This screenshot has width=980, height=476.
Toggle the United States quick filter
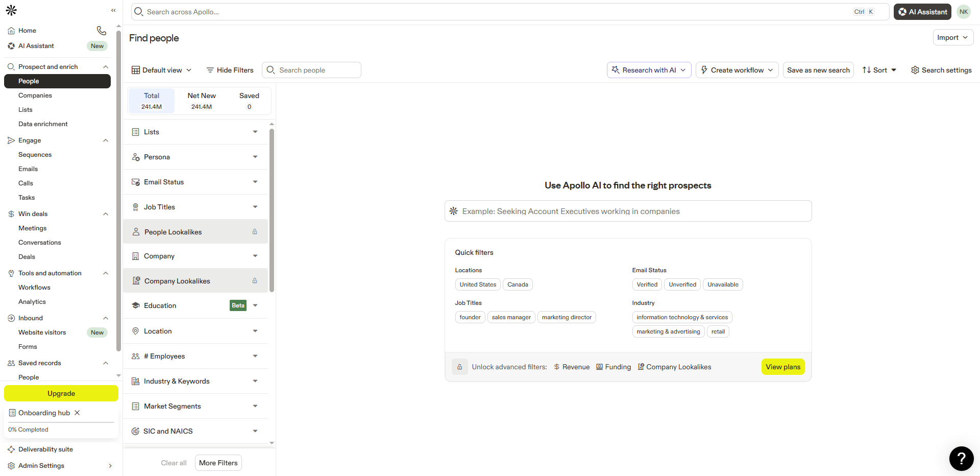pos(478,284)
